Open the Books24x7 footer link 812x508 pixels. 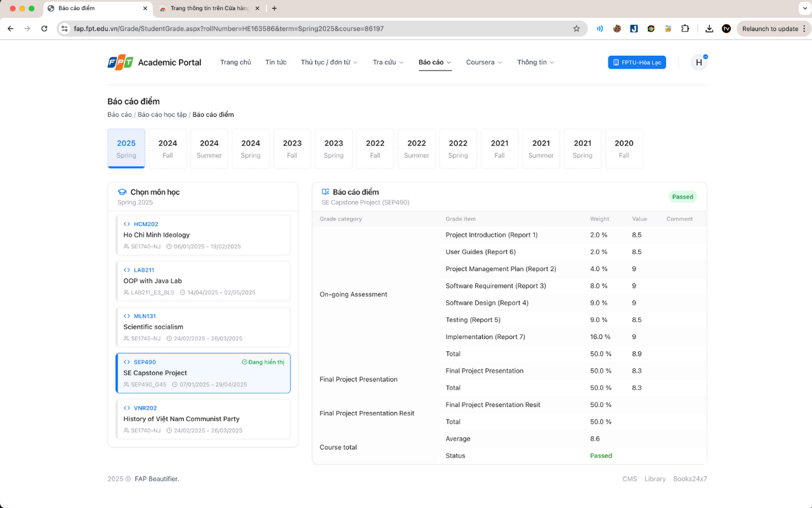point(690,479)
